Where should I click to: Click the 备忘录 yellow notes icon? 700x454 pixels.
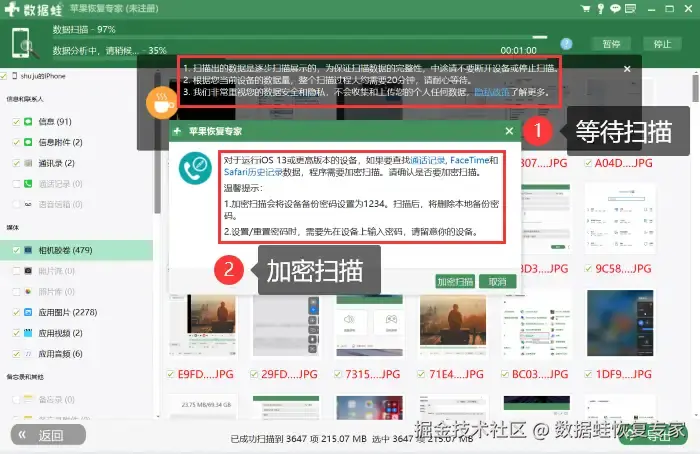click(x=28, y=399)
